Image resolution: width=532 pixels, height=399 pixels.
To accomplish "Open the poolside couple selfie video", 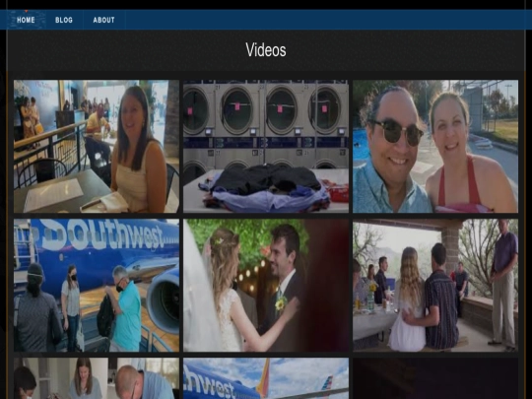I will pos(435,146).
